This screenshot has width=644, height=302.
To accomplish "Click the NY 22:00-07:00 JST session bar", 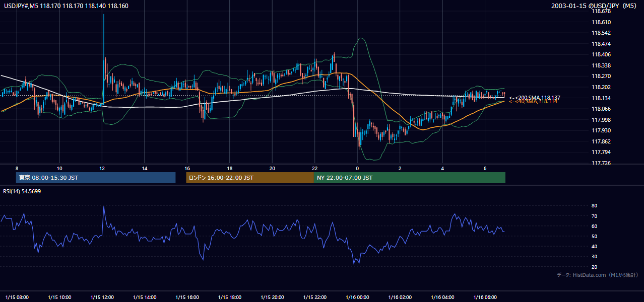I will click(x=410, y=178).
